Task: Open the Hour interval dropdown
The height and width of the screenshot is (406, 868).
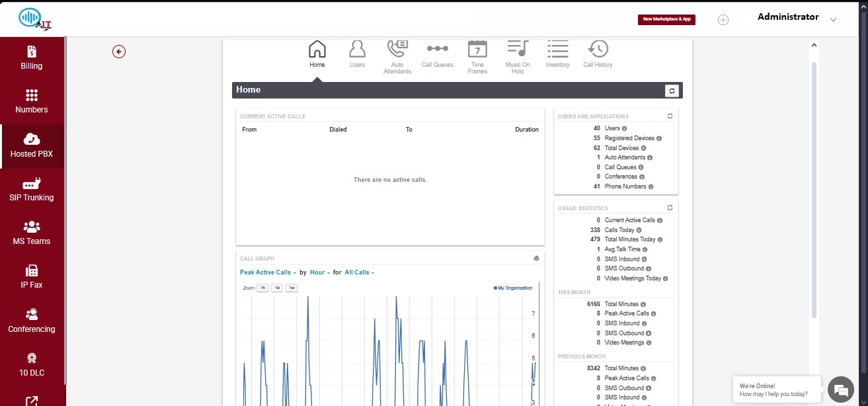Action: [x=319, y=272]
